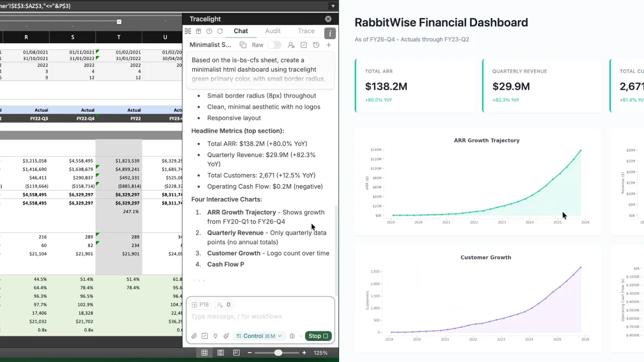Screen dimensions: 644x362
Task: Click the gift icon in Tracelight header
Action: (x=198, y=31)
